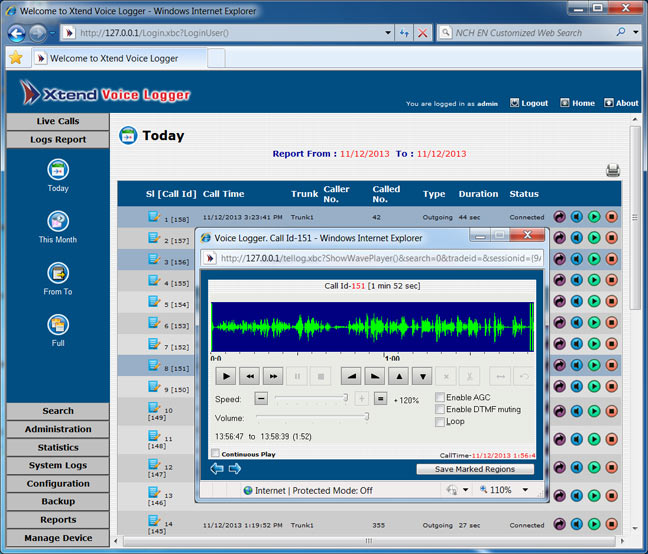Click the stop loading X button
648x554 pixels.
[422, 33]
